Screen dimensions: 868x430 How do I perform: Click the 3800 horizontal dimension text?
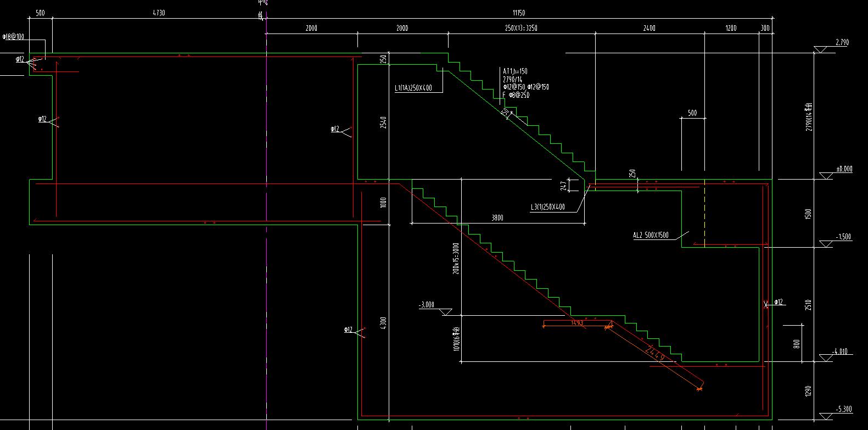point(497,218)
